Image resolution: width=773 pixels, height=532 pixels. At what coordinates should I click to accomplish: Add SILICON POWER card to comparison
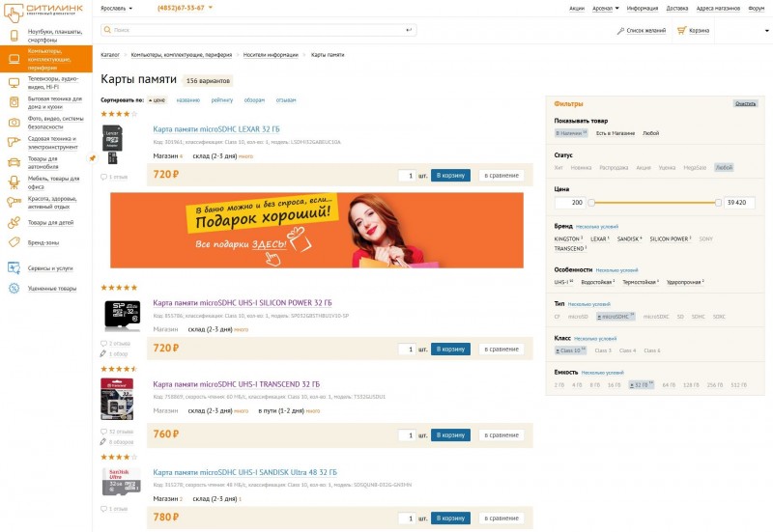point(501,350)
